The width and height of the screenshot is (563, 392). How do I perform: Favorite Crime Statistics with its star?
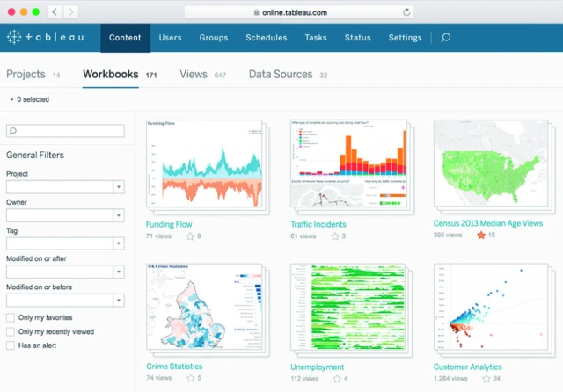[191, 378]
